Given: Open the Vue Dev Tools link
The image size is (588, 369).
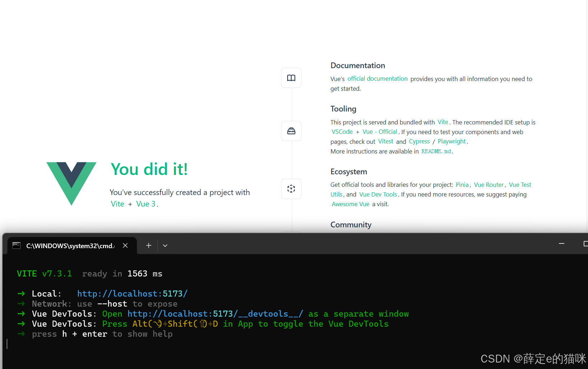Looking at the screenshot, I should (x=378, y=194).
